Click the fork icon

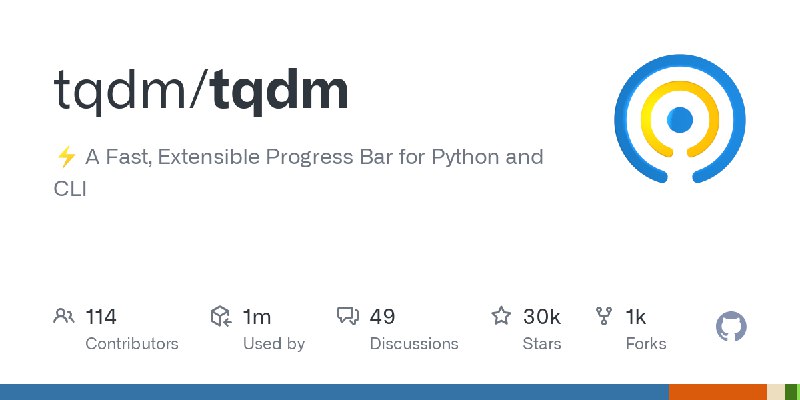point(604,316)
